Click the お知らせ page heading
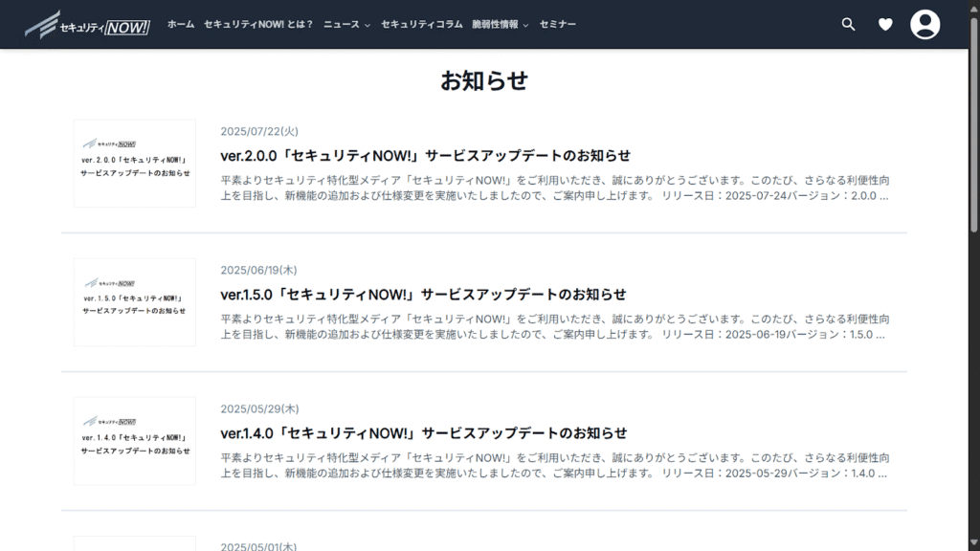The width and height of the screenshot is (980, 551). click(484, 80)
